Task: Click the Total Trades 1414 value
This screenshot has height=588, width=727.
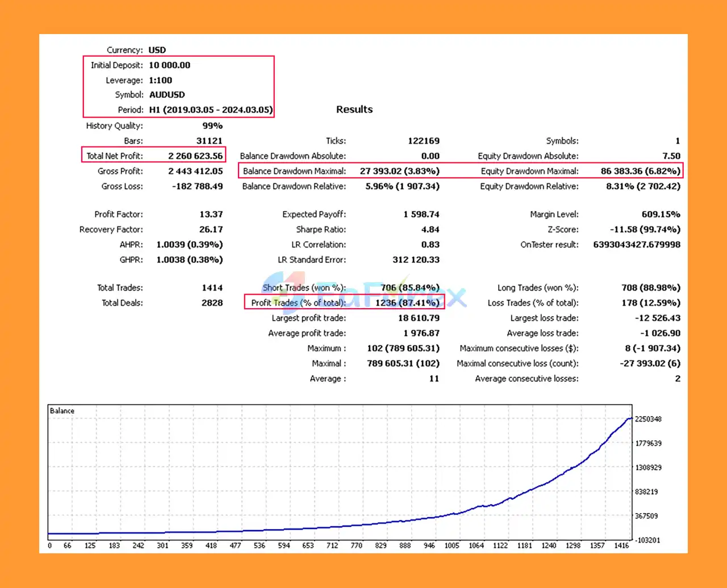Action: [x=212, y=288]
